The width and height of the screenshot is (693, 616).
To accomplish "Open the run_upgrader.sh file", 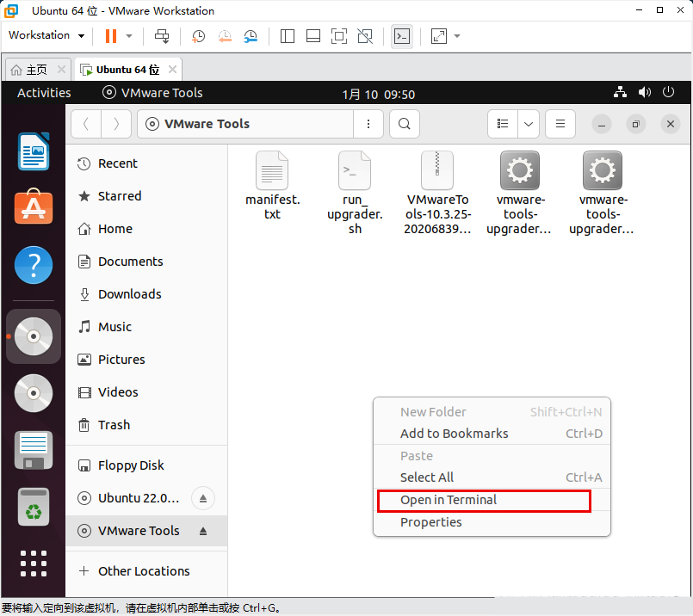I will (x=355, y=170).
